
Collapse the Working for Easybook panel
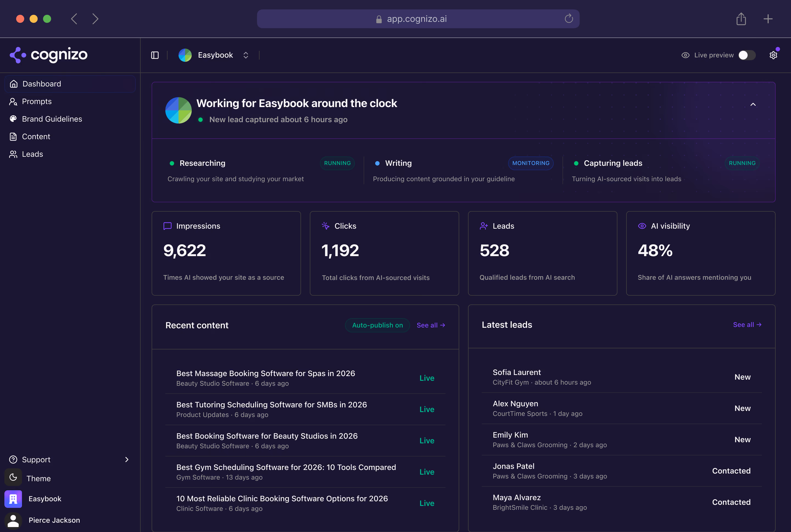753,105
